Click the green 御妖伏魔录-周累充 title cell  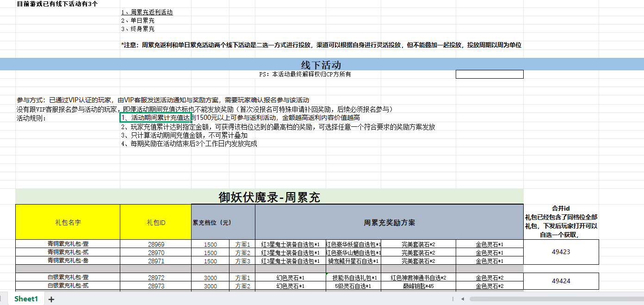(x=269, y=197)
